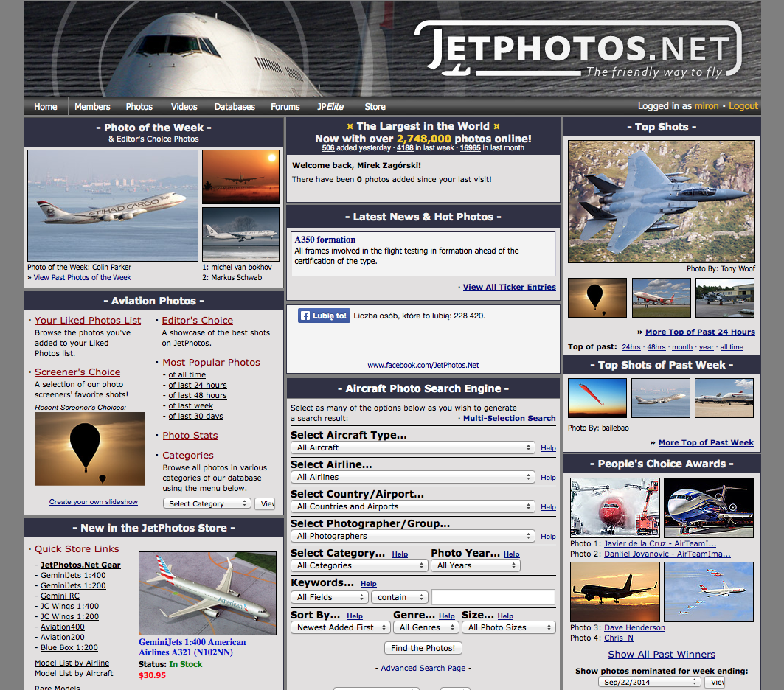
Task: Open the sunset landing Editor's Choice photo
Action: coord(240,177)
